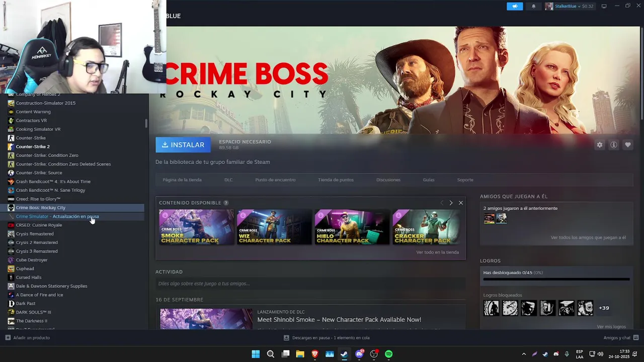644x362 pixels.
Task: Show next available content arrow
Action: 451,203
